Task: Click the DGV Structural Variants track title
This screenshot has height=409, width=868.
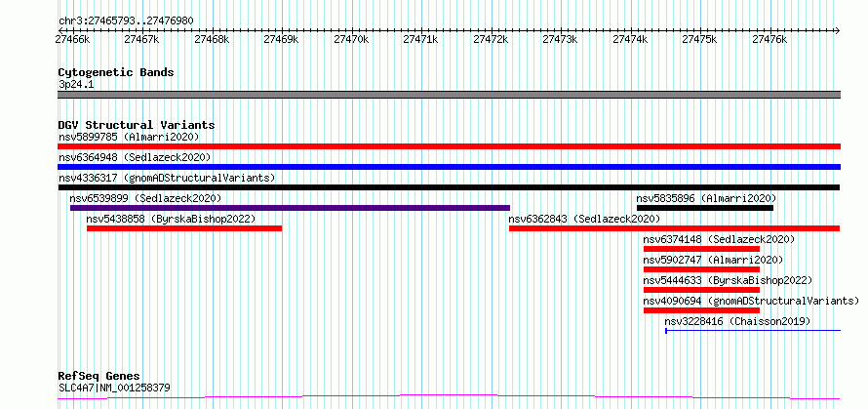Action: (x=137, y=125)
